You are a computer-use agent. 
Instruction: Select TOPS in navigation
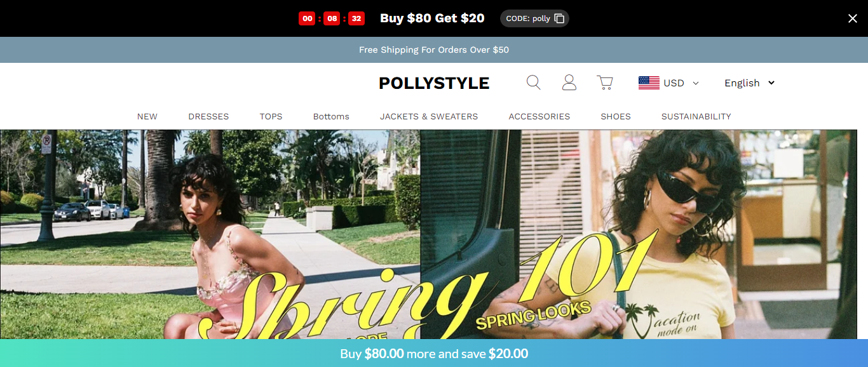(271, 116)
